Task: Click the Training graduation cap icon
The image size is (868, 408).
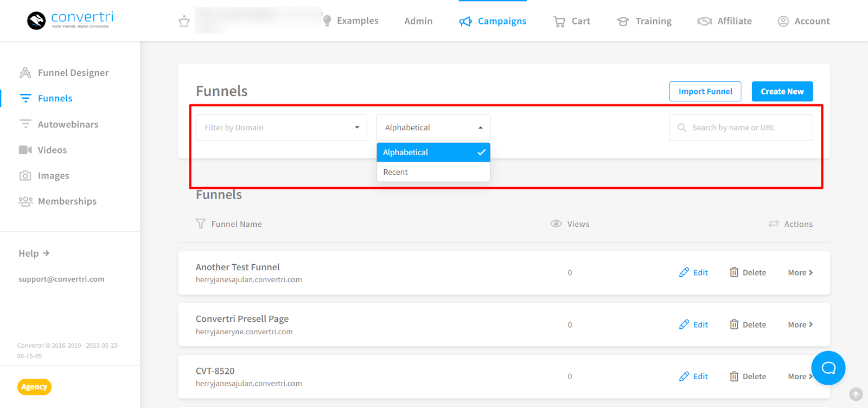Action: (x=623, y=21)
